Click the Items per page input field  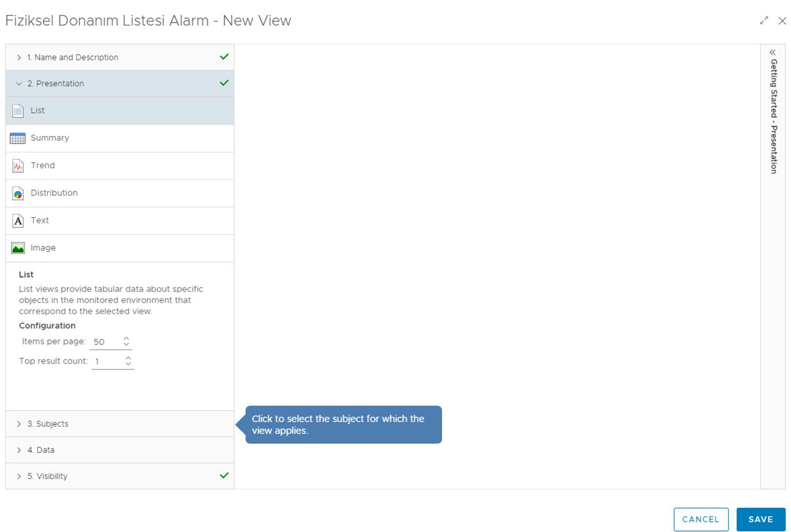pos(106,342)
